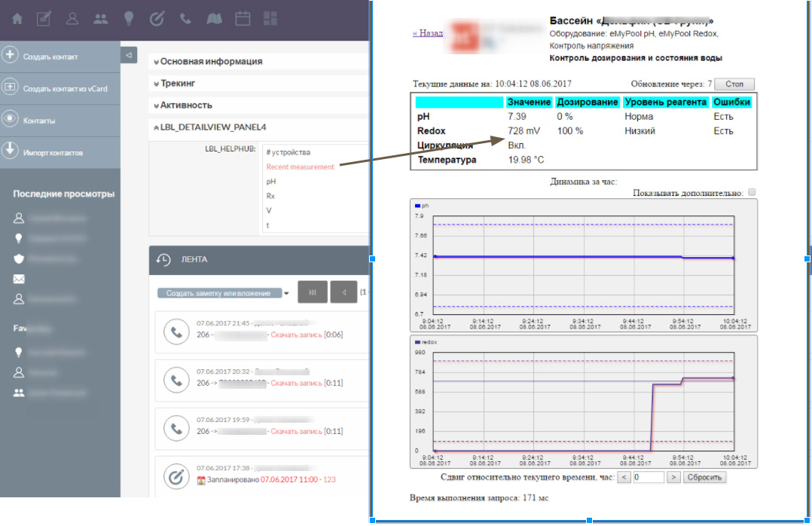The image size is (812, 526).
Task: Expand the Трекинг panel
Action: pyautogui.click(x=175, y=84)
